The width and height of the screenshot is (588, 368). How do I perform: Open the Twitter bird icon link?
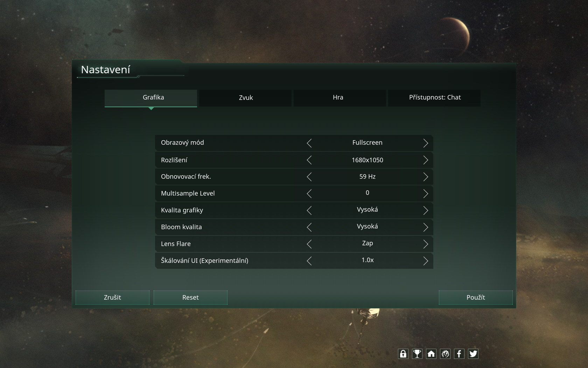(473, 354)
